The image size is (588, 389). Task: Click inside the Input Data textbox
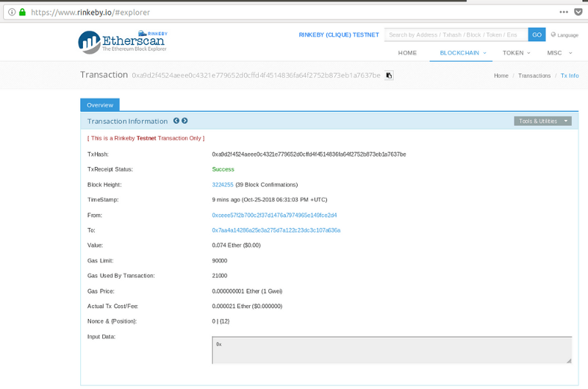(x=392, y=350)
